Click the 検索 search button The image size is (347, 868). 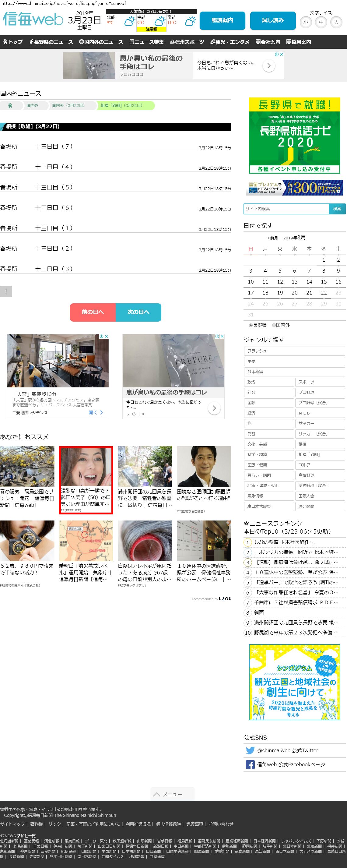tap(337, 209)
